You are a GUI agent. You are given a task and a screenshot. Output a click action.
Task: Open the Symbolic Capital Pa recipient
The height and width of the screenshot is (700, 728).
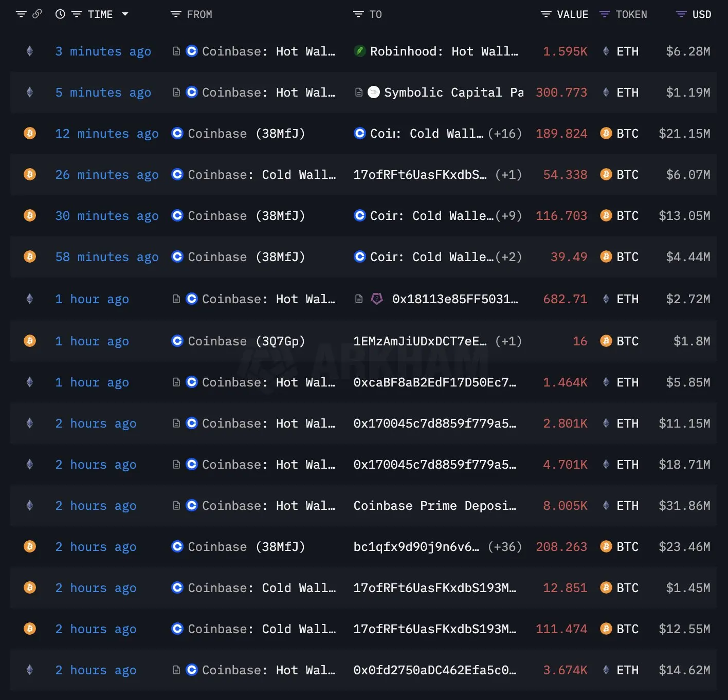[454, 93]
